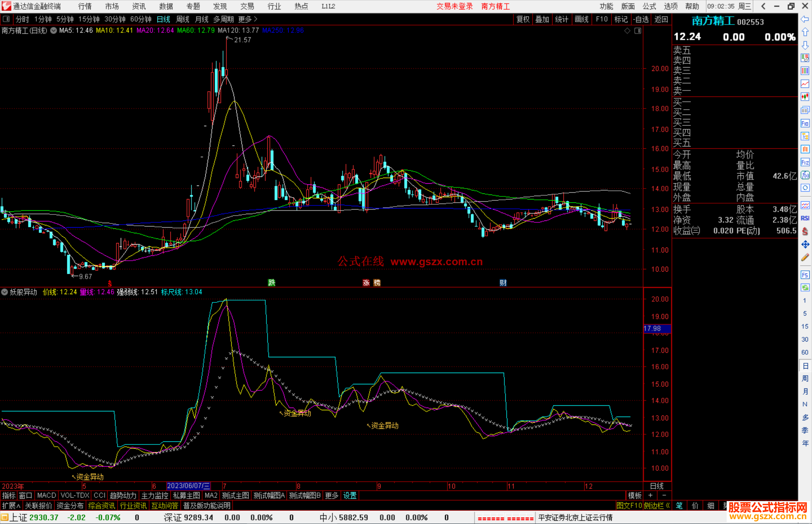Click the 2023/06/07 date marker on timeline

click(x=188, y=486)
